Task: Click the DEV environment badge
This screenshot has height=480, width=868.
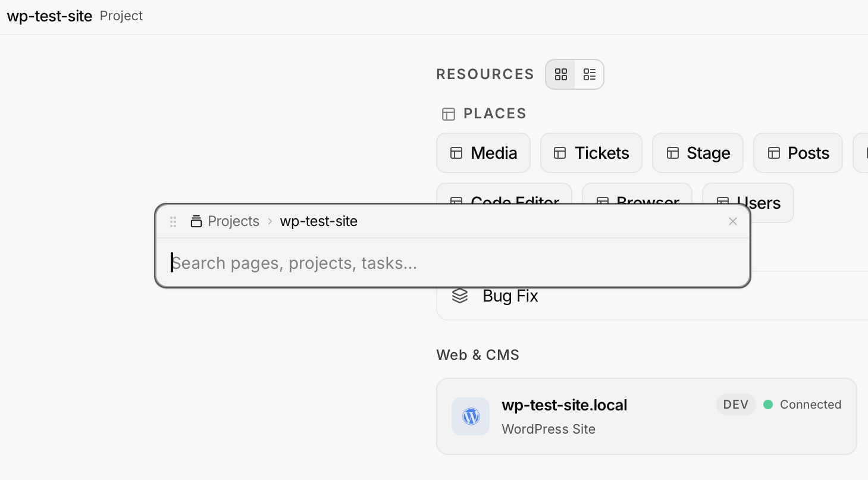Action: click(735, 404)
